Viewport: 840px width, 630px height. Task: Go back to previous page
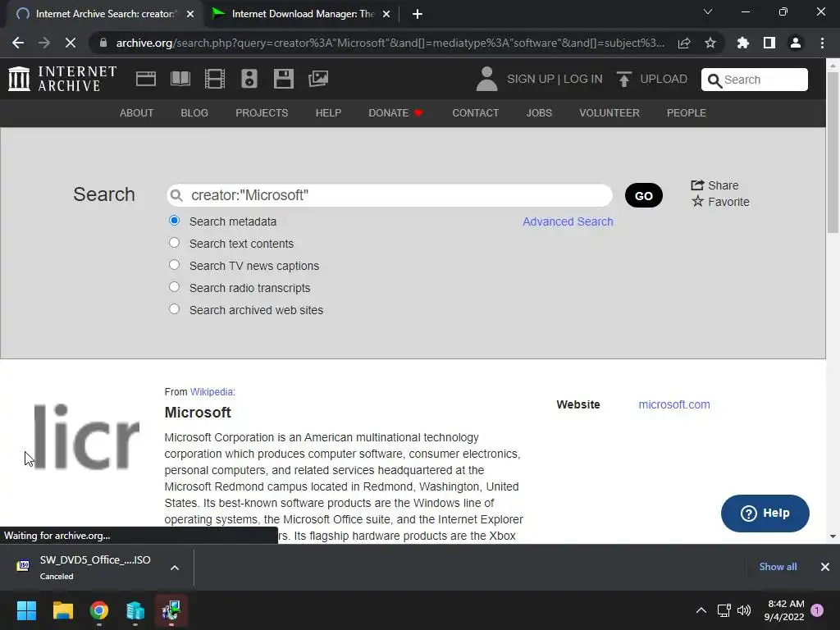pos(18,43)
